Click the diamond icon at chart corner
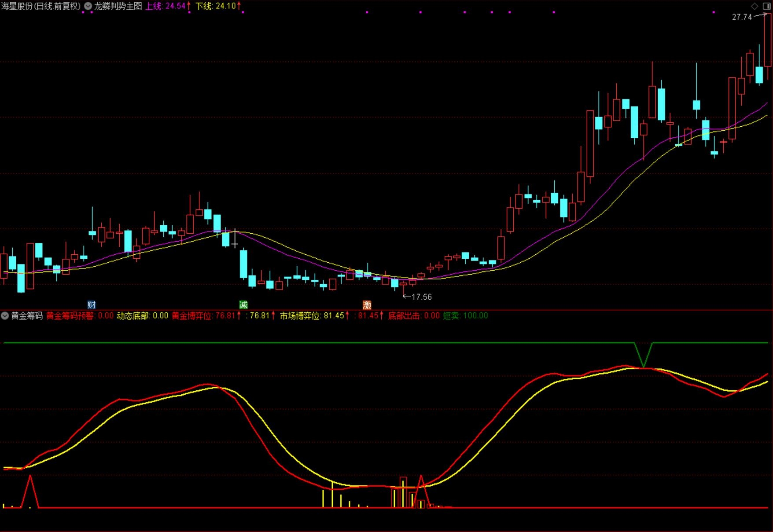This screenshot has height=532, width=773. point(755,6)
